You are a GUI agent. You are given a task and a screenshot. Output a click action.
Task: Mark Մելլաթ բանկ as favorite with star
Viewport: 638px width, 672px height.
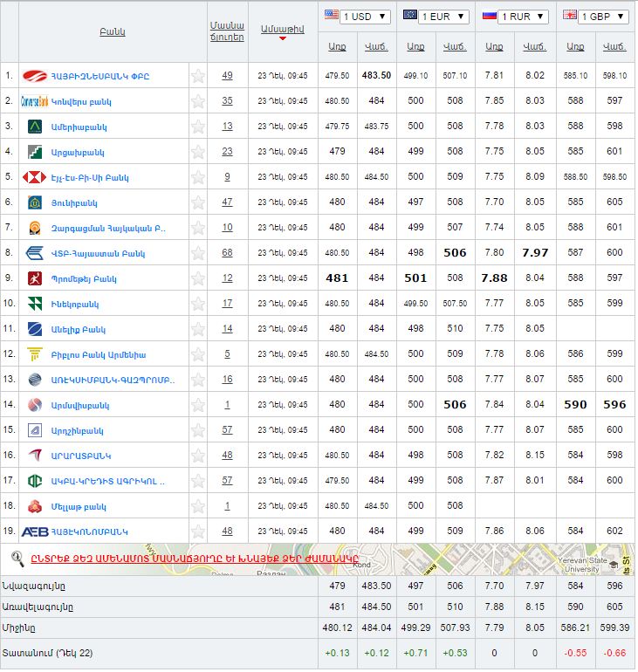198,506
